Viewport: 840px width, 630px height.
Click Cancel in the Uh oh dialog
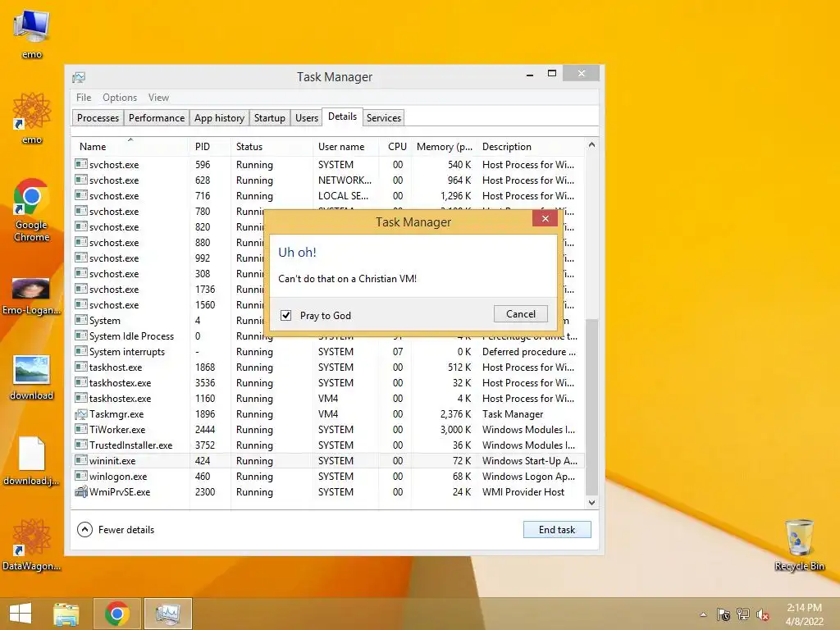coord(521,314)
